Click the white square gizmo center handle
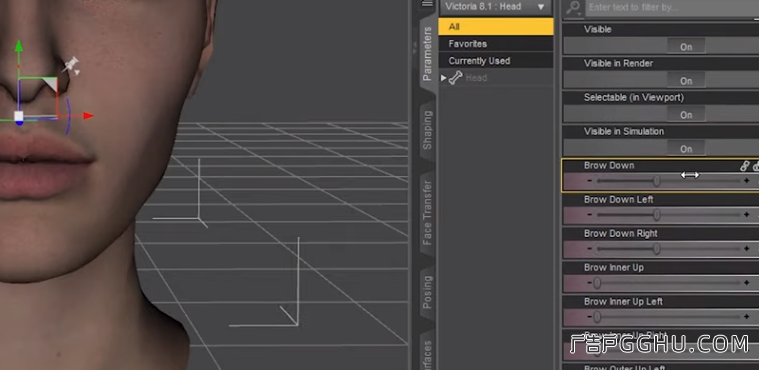 click(x=18, y=116)
